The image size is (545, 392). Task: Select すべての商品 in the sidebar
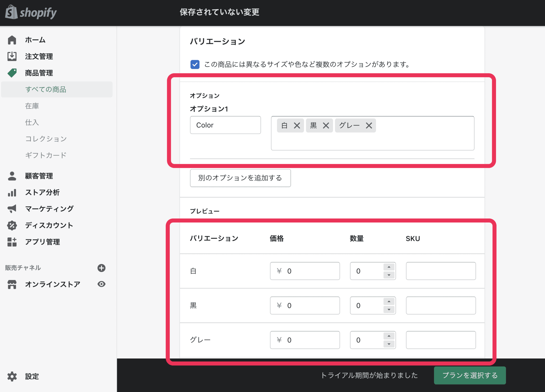(x=46, y=89)
